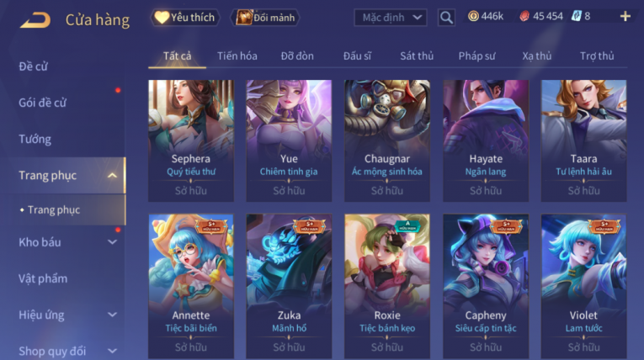Open the search magnifier icon
This screenshot has height=360, width=644.
446,17
